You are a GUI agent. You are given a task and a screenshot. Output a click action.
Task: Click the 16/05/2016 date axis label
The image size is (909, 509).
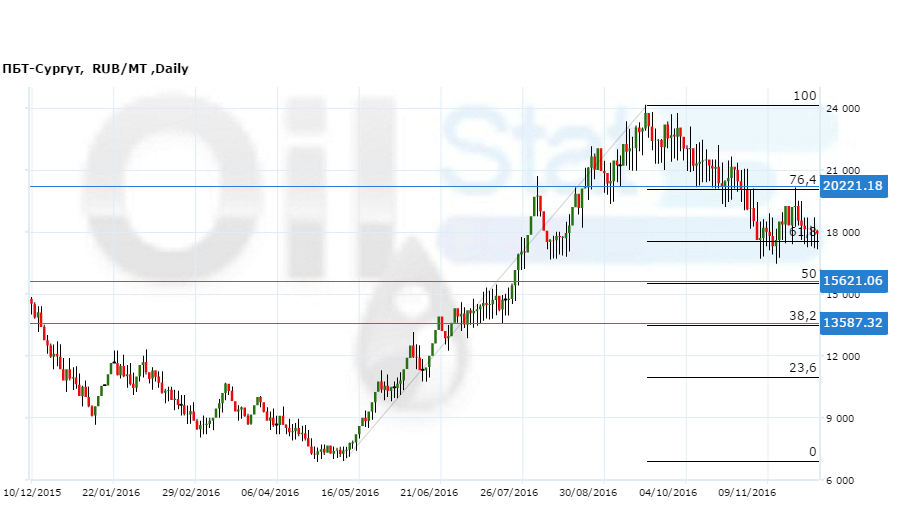[x=351, y=492]
